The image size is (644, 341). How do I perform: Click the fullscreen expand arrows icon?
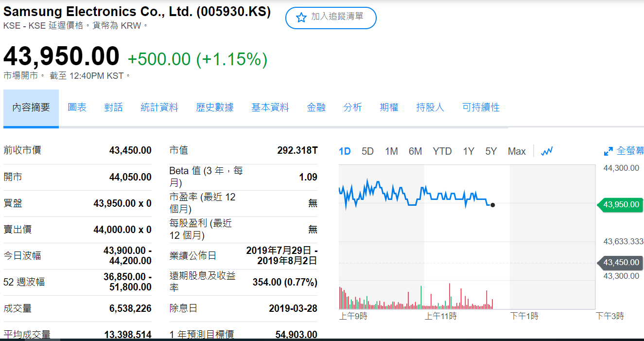609,151
